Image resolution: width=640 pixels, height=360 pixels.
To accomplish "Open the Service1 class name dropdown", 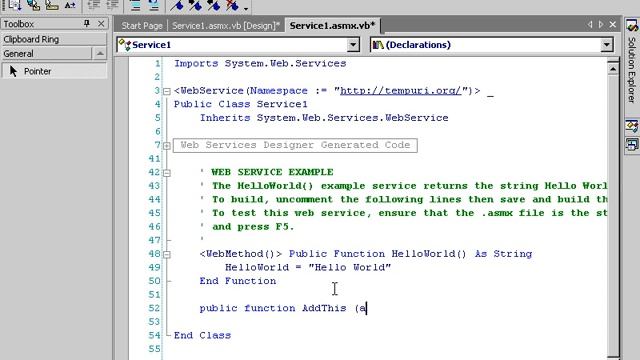I will [x=353, y=44].
